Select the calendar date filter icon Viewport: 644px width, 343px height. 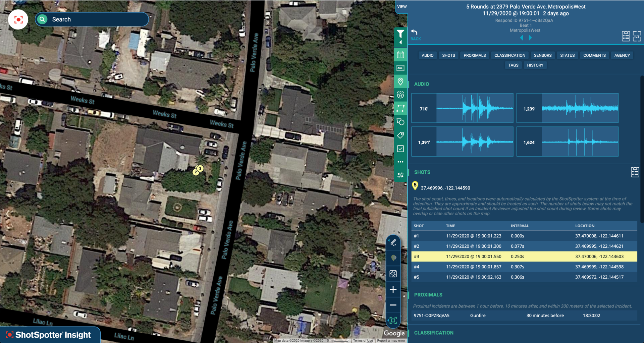pyautogui.click(x=400, y=54)
